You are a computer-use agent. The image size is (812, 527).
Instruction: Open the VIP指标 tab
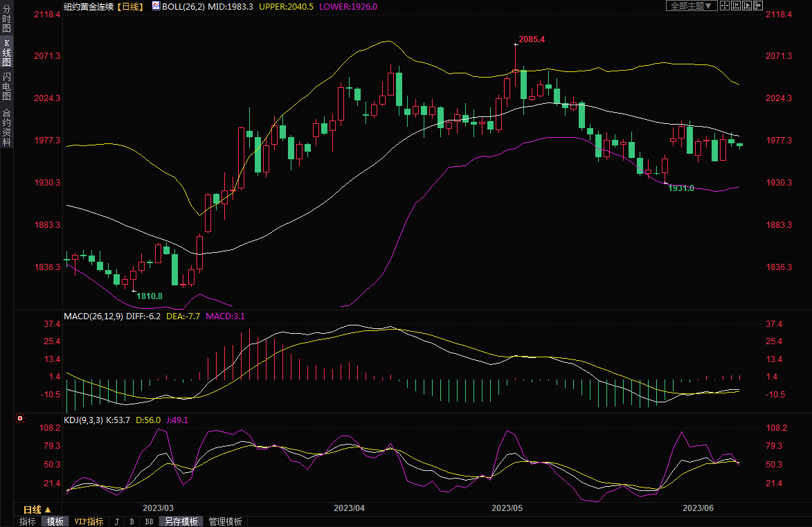click(89, 521)
